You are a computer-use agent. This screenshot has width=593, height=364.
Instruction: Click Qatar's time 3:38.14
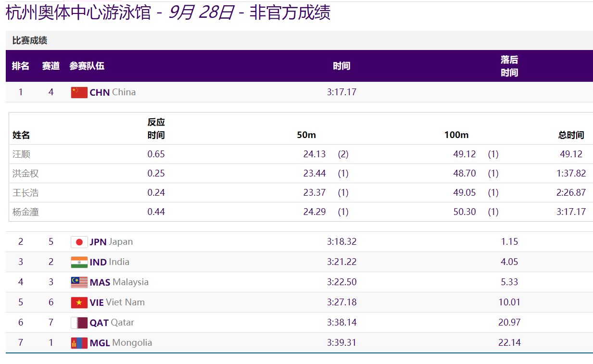(x=341, y=323)
